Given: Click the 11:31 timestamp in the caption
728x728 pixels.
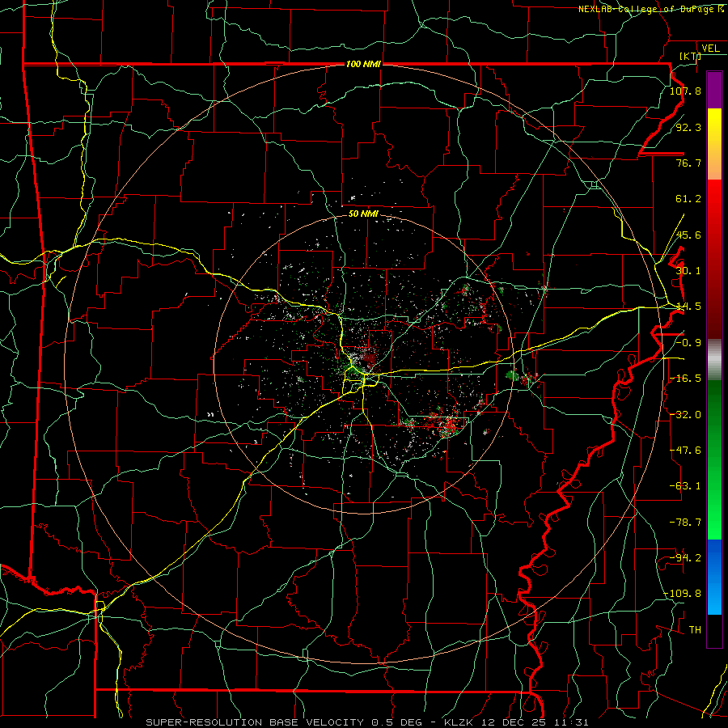Looking at the screenshot, I should [572, 722].
